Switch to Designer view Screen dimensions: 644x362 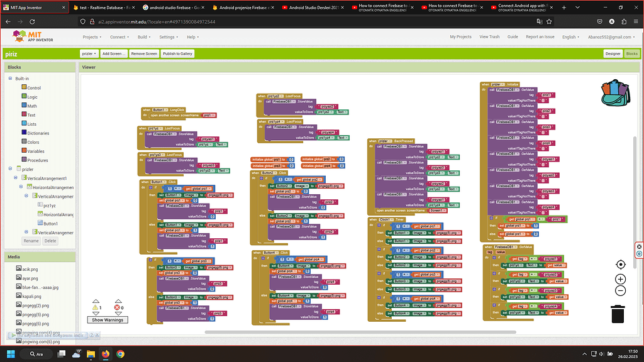[x=613, y=54]
